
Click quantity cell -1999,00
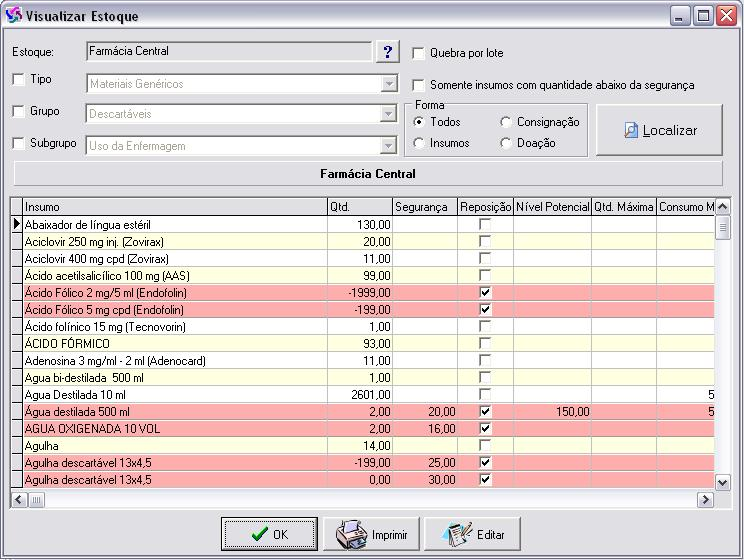[360, 292]
